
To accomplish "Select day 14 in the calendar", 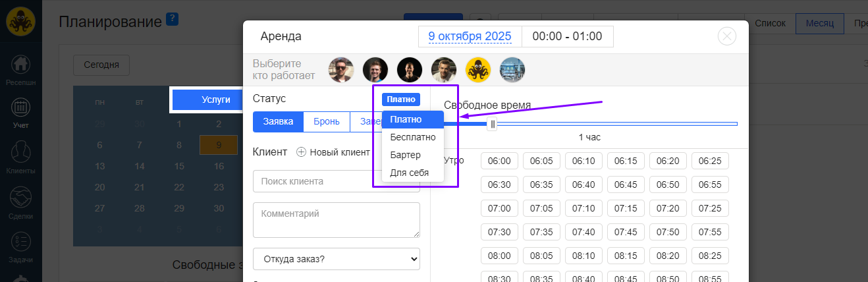I will pos(140,166).
